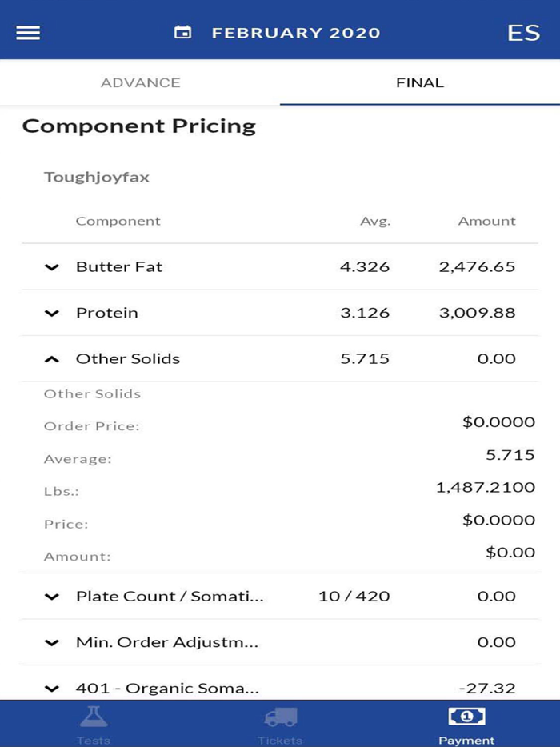This screenshot has height=747, width=560.
Task: Switch to the Advance tab
Action: point(140,82)
